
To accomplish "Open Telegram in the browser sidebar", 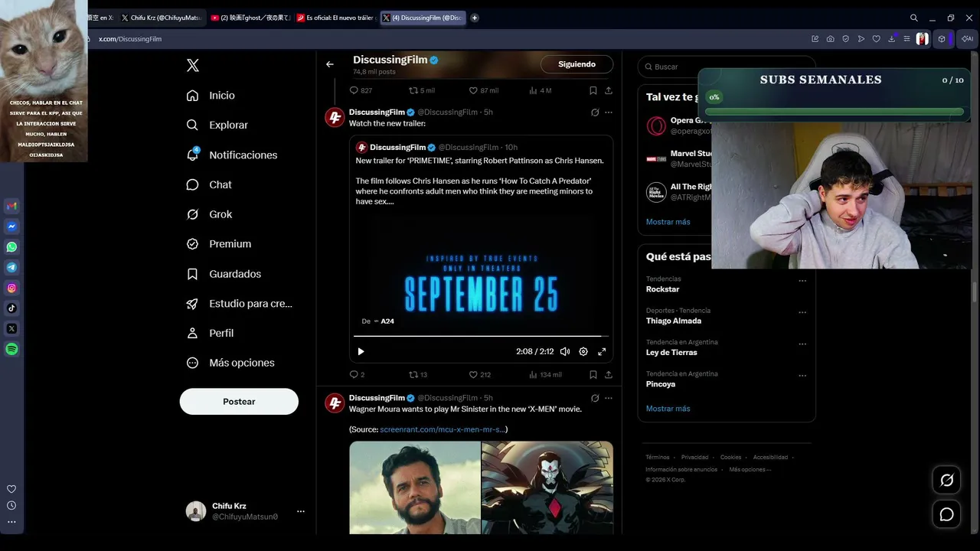I will [x=11, y=267].
